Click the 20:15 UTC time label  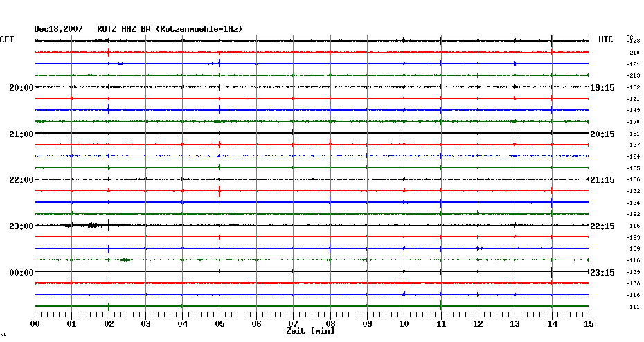click(602, 134)
